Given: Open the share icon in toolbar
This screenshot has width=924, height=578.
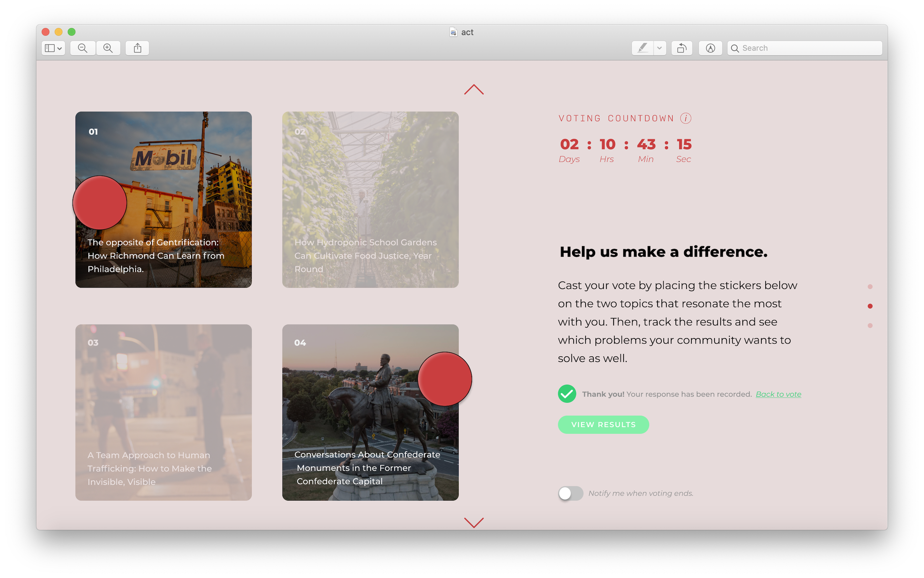Looking at the screenshot, I should click(x=137, y=48).
